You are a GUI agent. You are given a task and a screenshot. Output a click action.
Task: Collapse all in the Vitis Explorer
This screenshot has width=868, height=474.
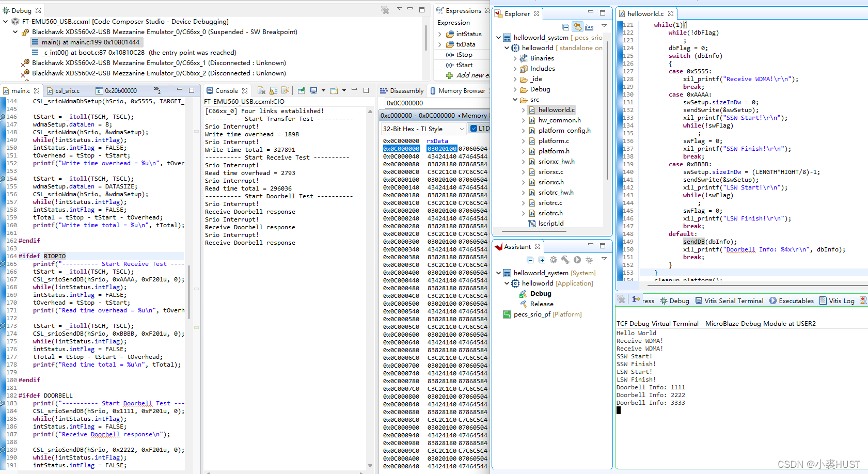[566, 27]
